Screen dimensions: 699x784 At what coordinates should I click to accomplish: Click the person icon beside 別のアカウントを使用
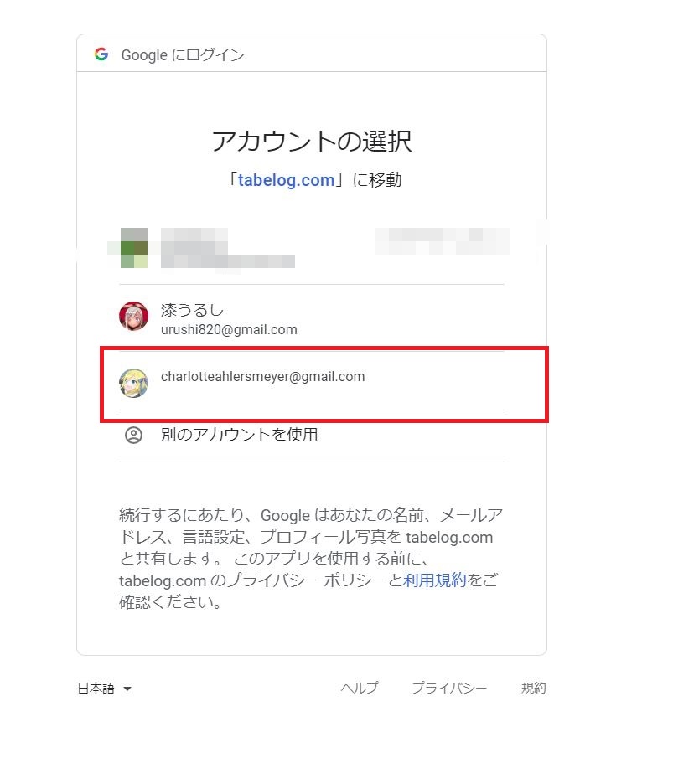coord(133,435)
